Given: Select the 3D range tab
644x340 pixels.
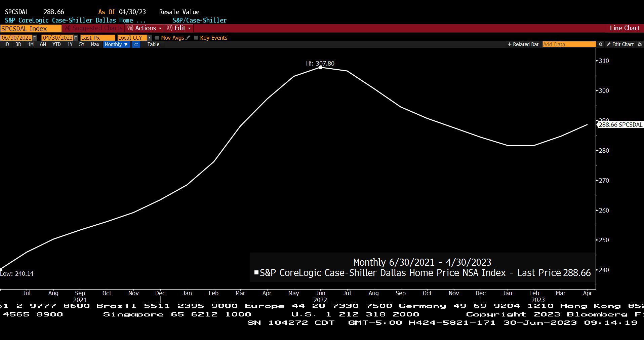Looking at the screenshot, I should (18, 44).
